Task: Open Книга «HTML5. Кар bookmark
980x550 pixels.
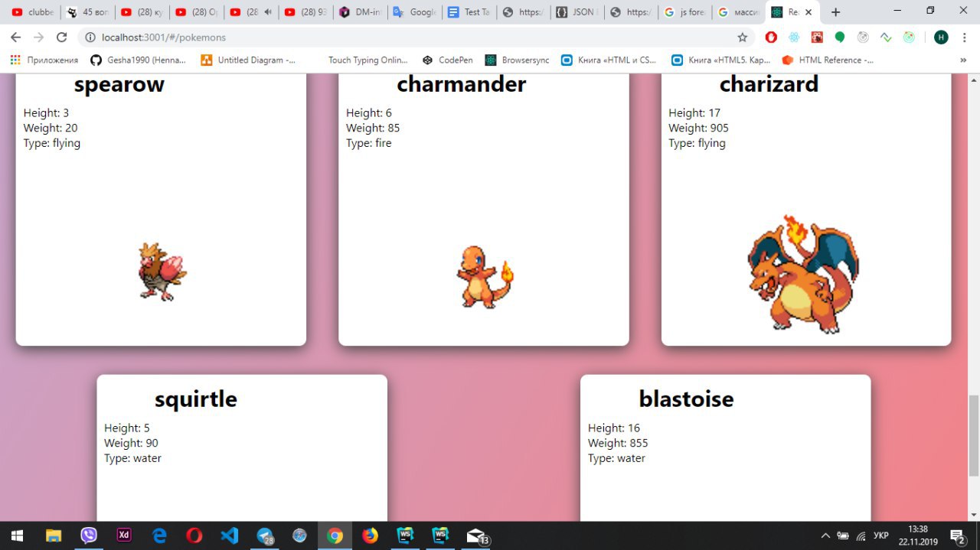Action: pos(720,60)
